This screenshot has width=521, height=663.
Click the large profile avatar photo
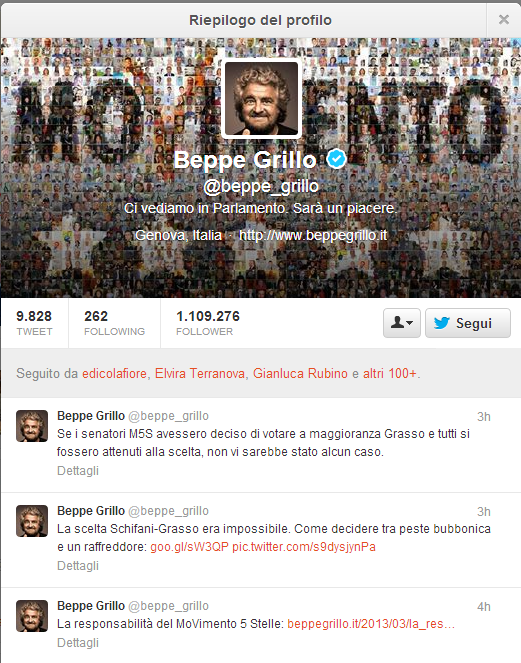pyautogui.click(x=261, y=99)
